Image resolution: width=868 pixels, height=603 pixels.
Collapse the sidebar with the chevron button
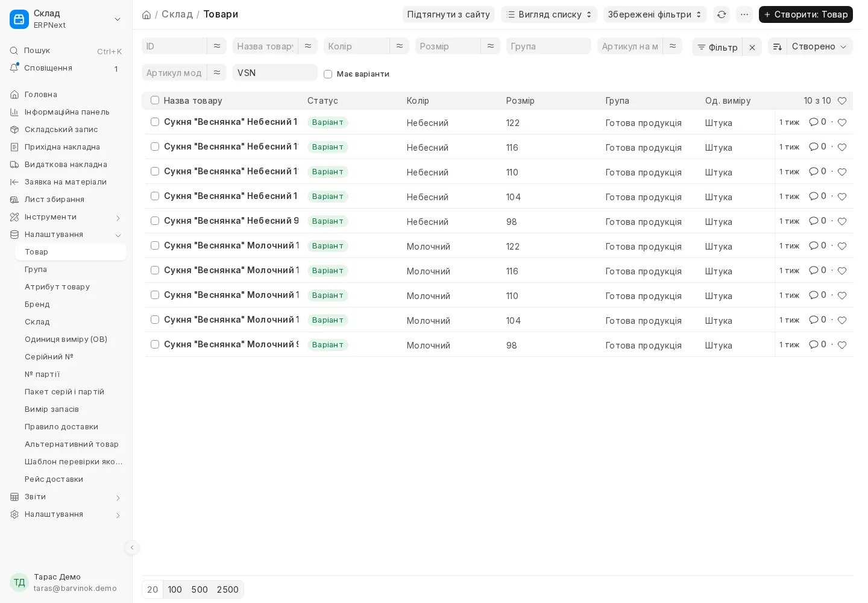coord(132,548)
